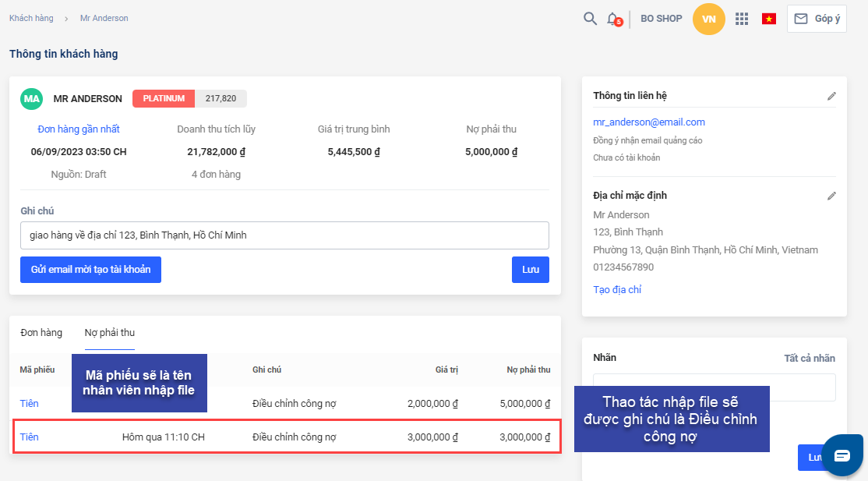Click into the Ghi chú note field
The width and height of the screenshot is (868, 481).
coord(284,235)
